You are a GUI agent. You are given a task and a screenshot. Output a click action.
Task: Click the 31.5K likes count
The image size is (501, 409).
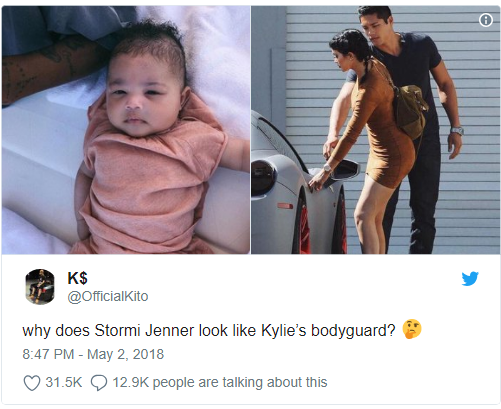[64, 382]
